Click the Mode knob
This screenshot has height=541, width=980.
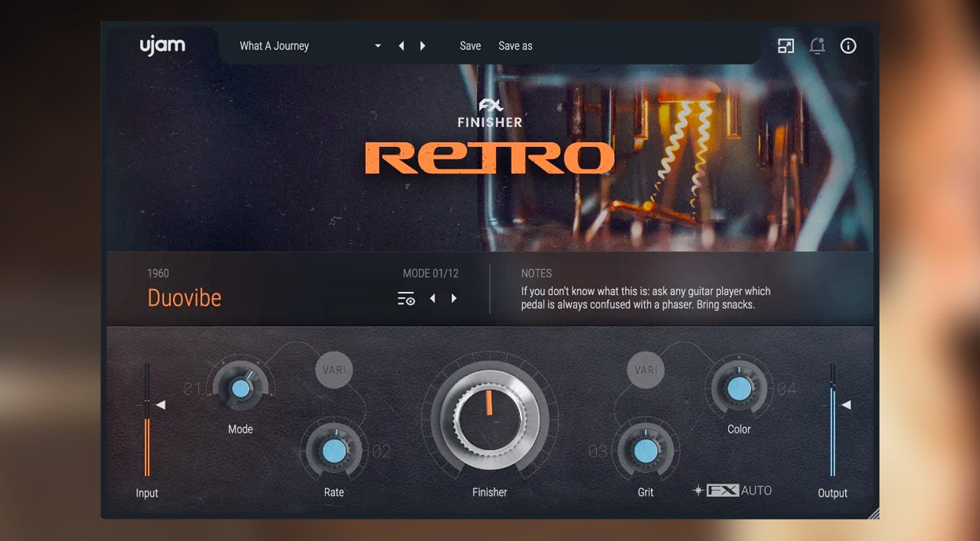(241, 388)
